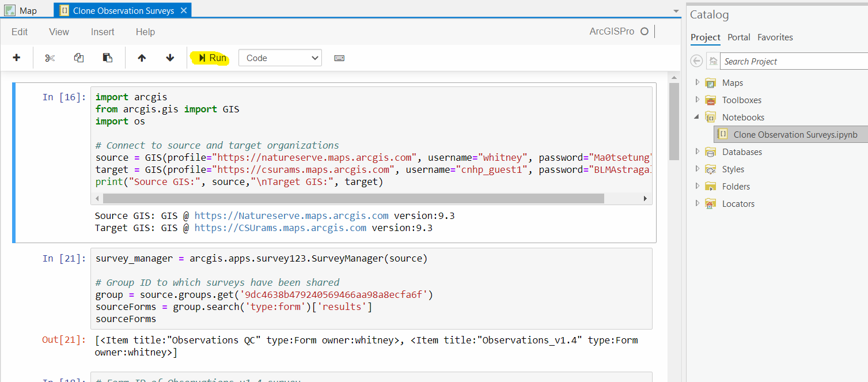Viewport: 868px width, 382px height.
Task: Click the cell horizontal scrollbar thumb
Action: tap(353, 198)
